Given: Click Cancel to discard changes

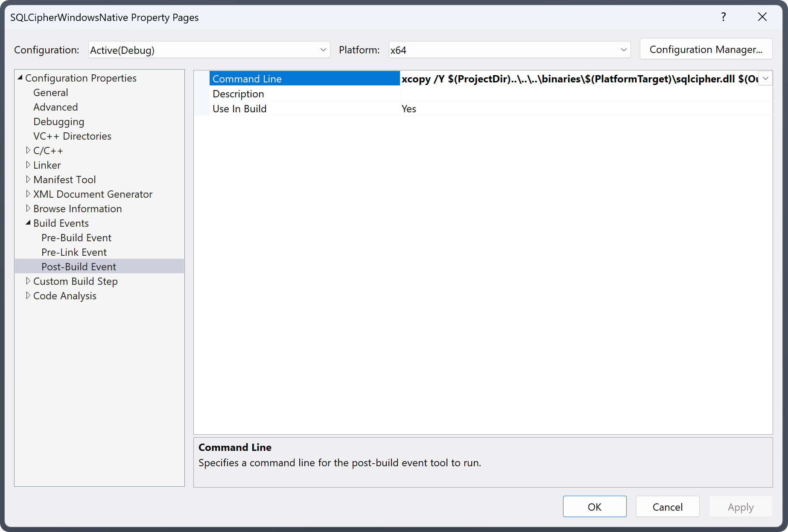Looking at the screenshot, I should [x=668, y=507].
